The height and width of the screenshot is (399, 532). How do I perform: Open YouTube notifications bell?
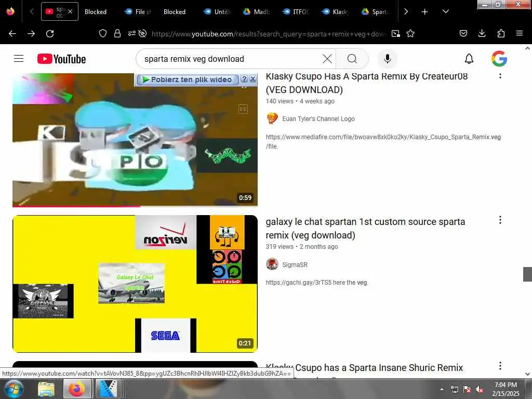(469, 59)
